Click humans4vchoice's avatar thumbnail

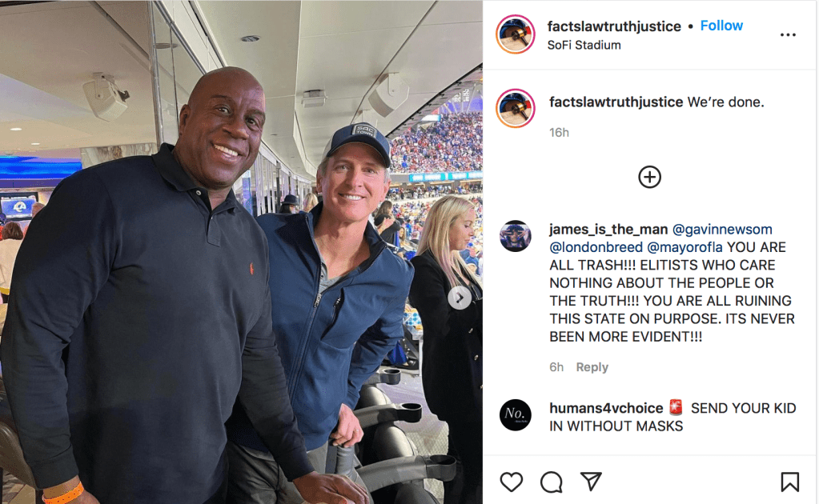pos(516,415)
